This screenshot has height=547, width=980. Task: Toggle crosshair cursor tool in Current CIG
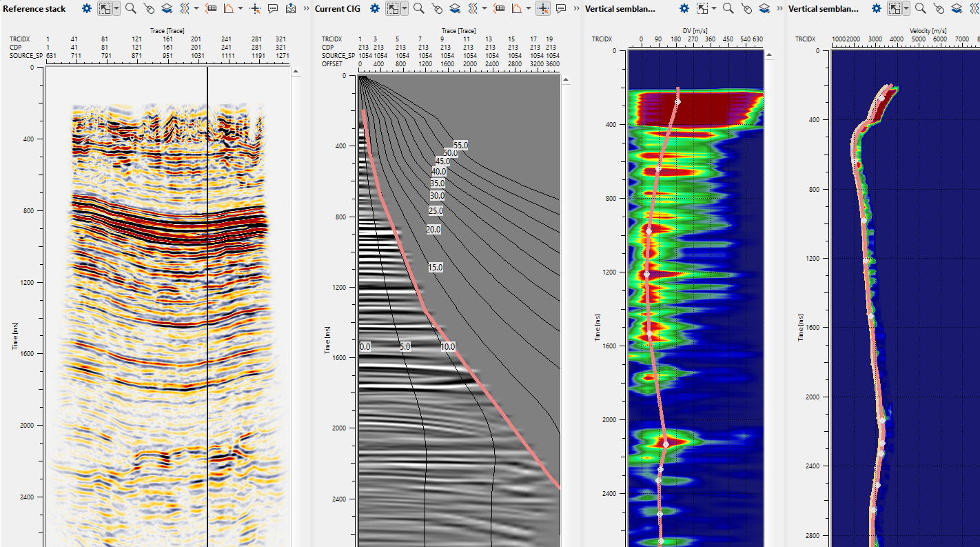click(543, 9)
